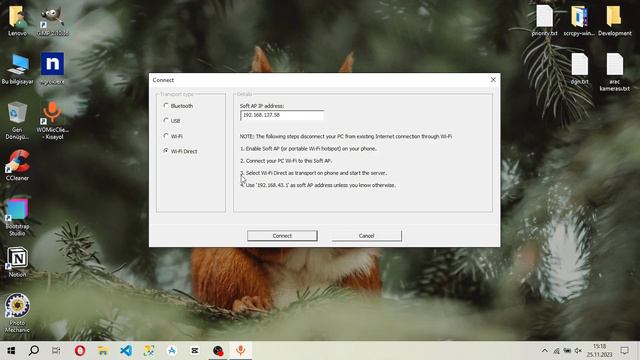Open Visual Studio Code from taskbar

tap(126, 351)
